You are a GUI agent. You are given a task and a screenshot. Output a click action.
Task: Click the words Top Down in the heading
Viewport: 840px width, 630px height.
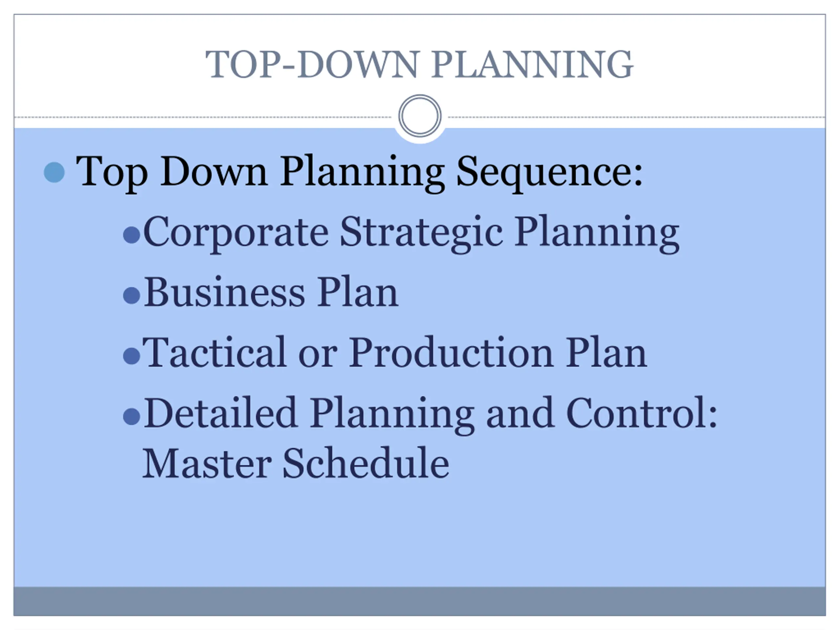click(171, 172)
